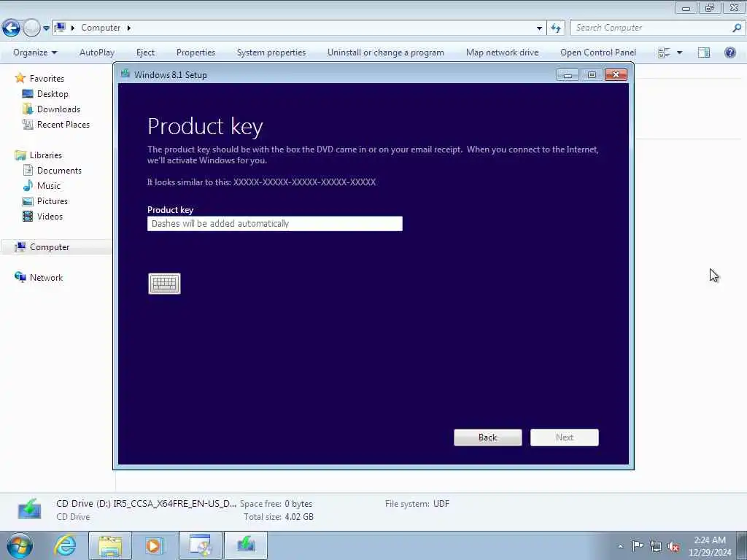
Task: Switch to the disc setup taskbar item
Action: (201, 545)
